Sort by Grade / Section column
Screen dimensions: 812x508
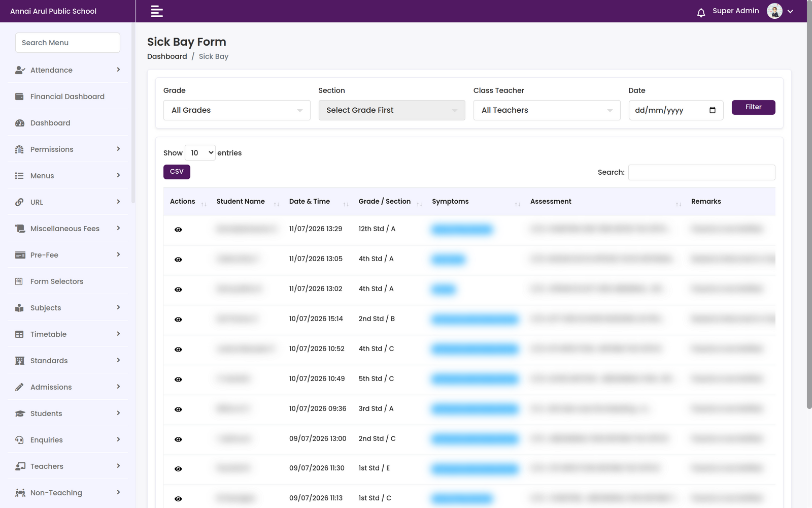pyautogui.click(x=389, y=202)
